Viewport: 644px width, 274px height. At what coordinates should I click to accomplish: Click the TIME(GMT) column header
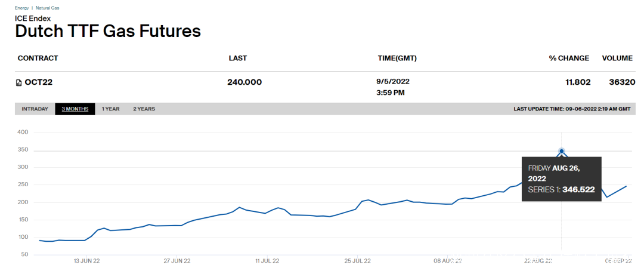[397, 59]
